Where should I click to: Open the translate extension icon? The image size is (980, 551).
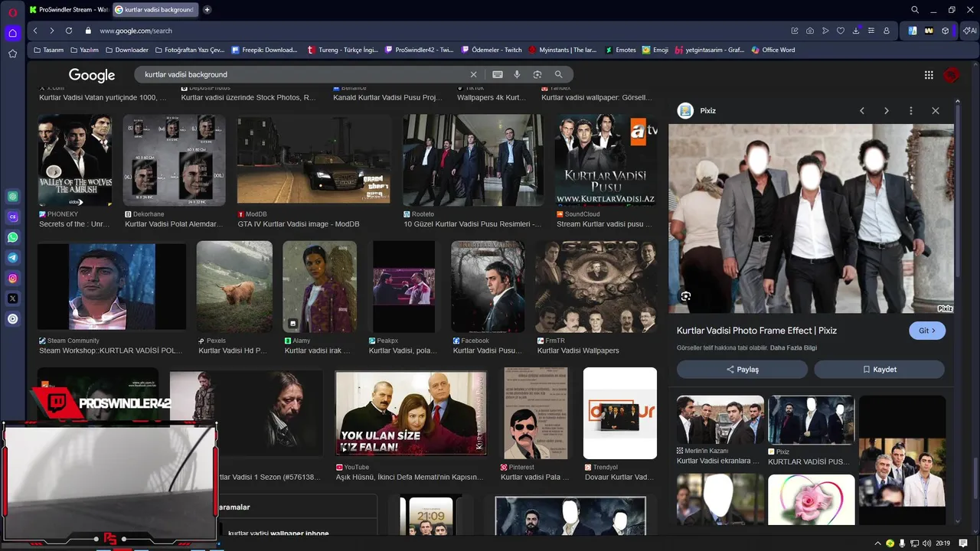[x=913, y=31]
